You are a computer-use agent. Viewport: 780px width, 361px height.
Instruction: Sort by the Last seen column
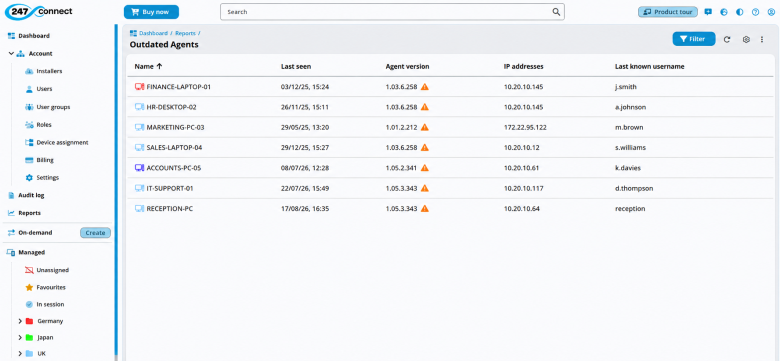296,66
